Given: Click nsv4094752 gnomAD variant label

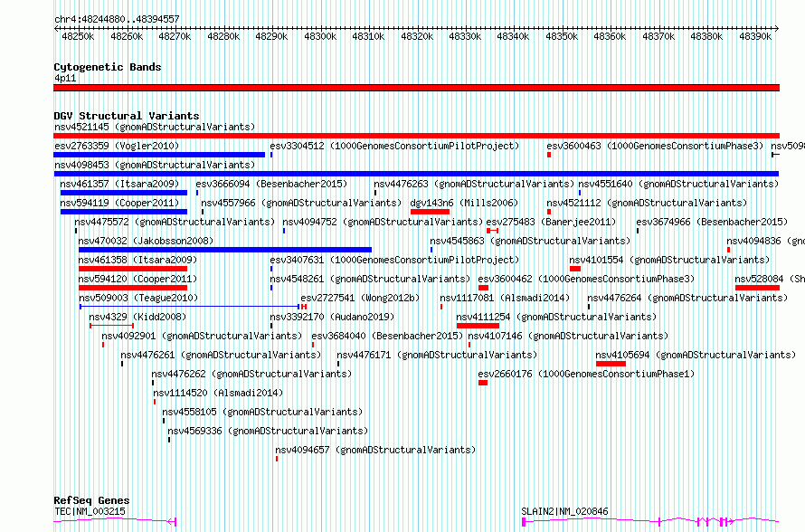Looking at the screenshot, I should 383,222.
